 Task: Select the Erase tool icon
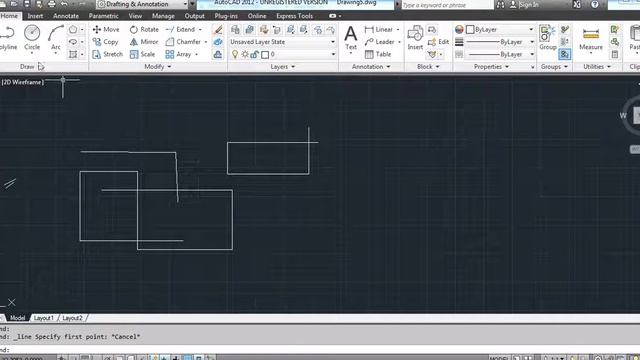(x=218, y=29)
